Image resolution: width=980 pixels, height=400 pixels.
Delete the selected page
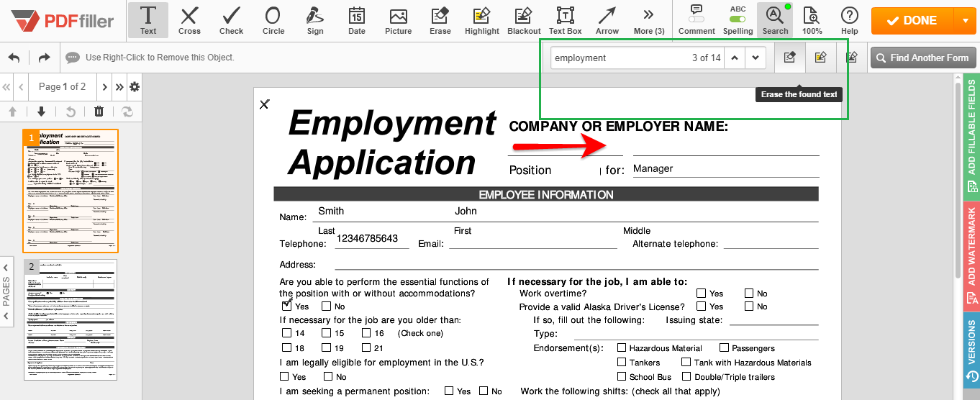tap(99, 112)
